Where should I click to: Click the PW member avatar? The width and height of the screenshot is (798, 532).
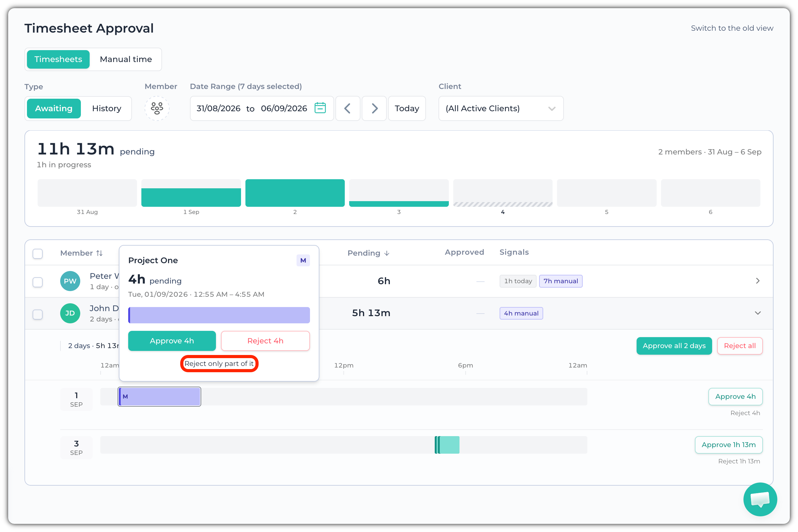click(x=70, y=281)
